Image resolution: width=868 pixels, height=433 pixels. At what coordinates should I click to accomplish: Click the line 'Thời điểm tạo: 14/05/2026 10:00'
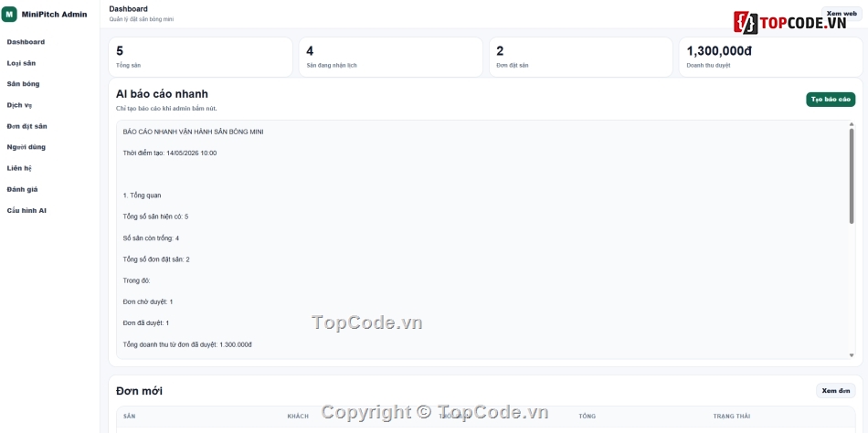[170, 153]
